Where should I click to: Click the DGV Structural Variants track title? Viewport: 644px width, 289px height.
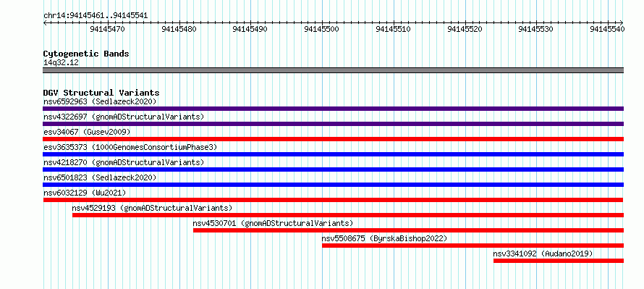coord(101,93)
